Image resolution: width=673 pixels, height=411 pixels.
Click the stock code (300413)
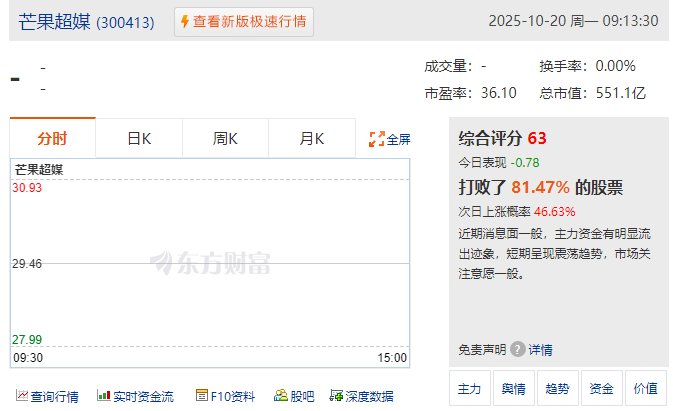coord(125,22)
